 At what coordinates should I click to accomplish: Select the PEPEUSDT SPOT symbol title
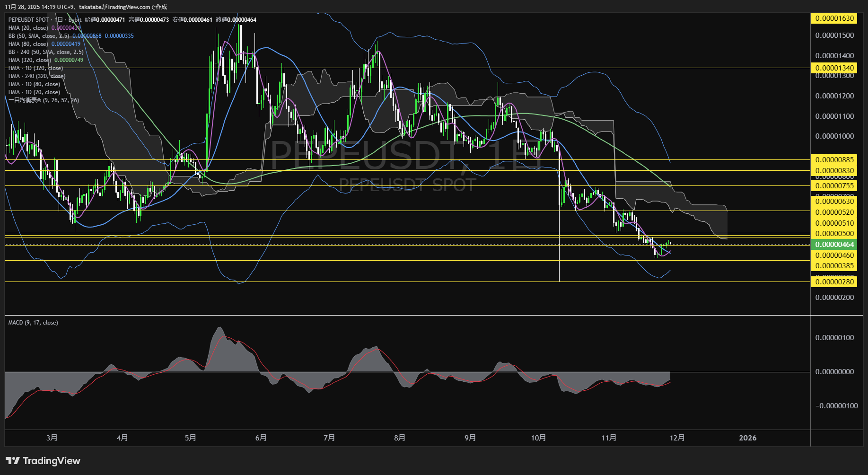28,20
